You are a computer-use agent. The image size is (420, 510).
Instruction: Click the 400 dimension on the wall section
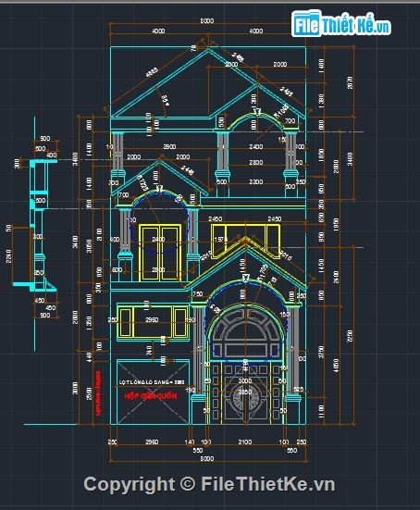pos(52,155)
